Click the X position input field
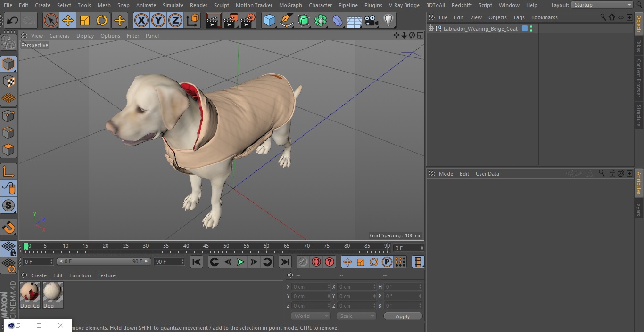Screen dimensions: 644x332 point(311,287)
